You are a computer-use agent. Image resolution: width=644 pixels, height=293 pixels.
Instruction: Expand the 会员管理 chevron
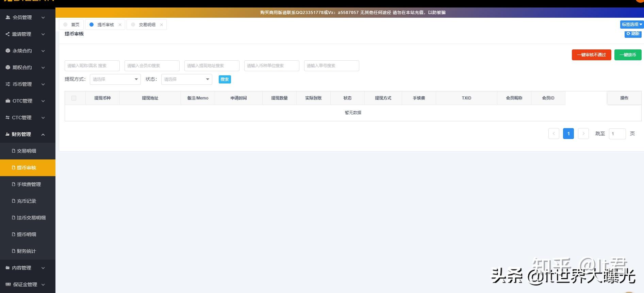point(43,17)
